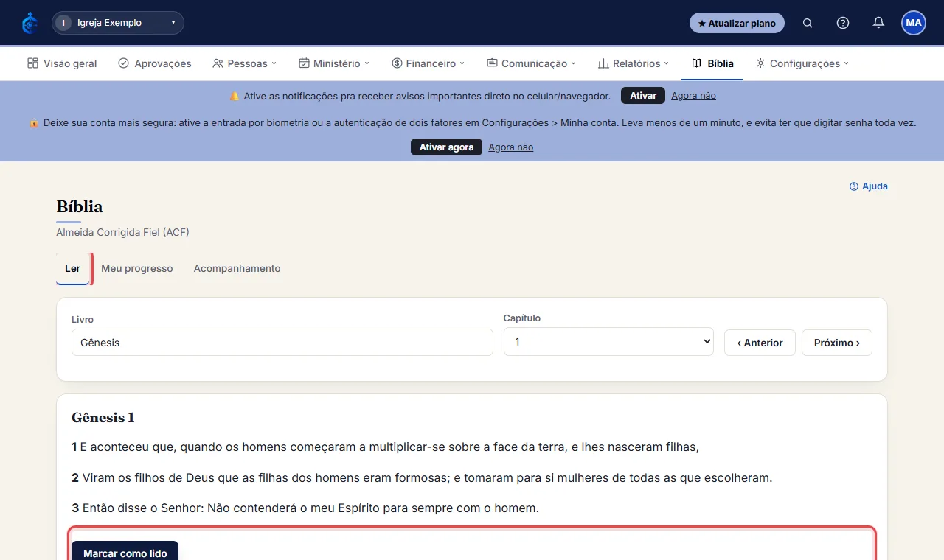
Task: Expand the Ministério dropdown menu
Action: pyautogui.click(x=334, y=63)
